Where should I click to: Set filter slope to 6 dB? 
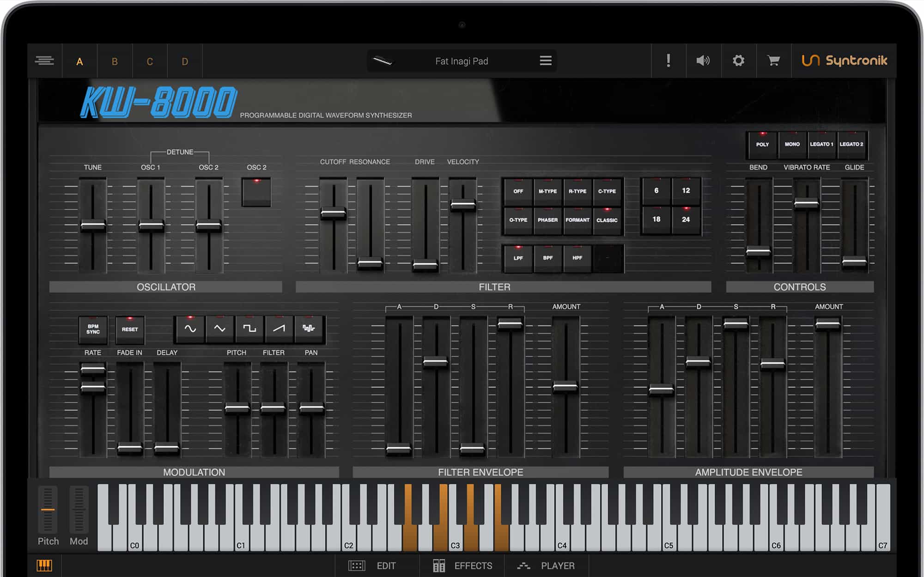pos(656,191)
